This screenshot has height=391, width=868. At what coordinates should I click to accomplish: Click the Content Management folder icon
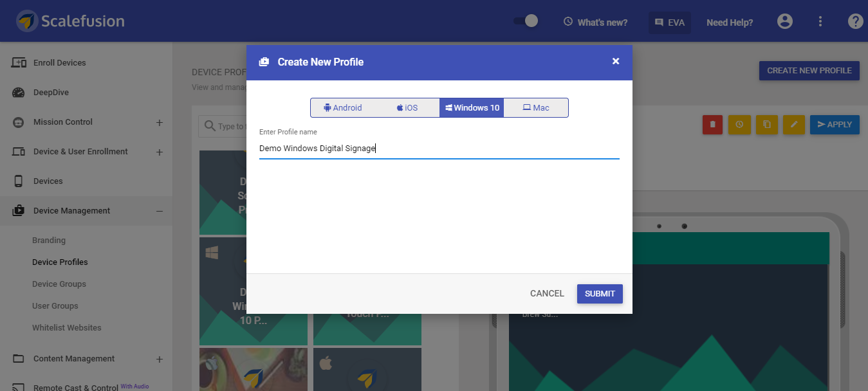[19, 359]
